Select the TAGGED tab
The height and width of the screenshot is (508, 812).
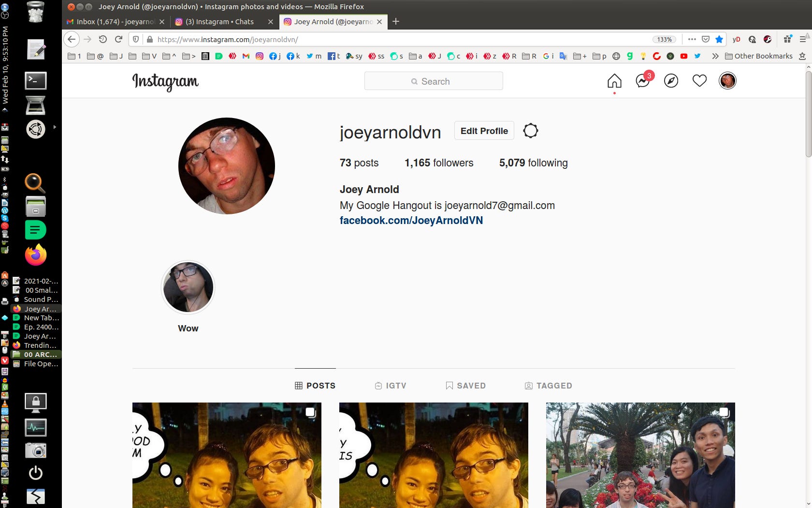coord(549,386)
